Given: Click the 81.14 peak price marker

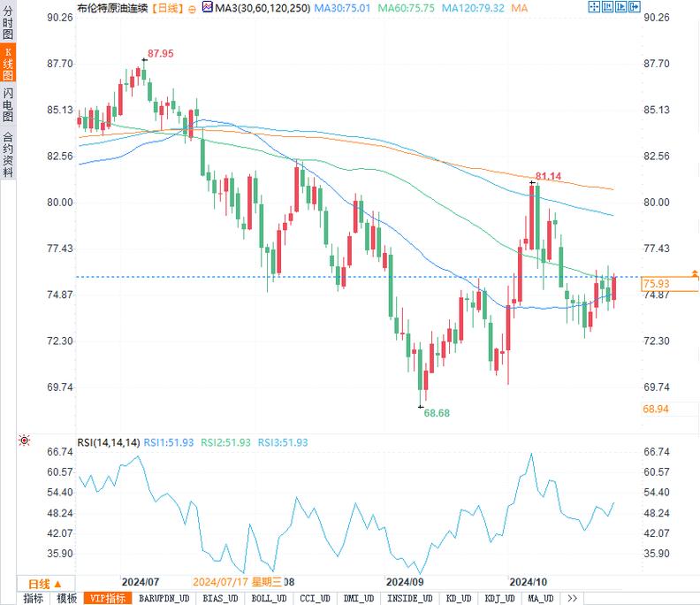Looking at the screenshot, I should point(547,176).
